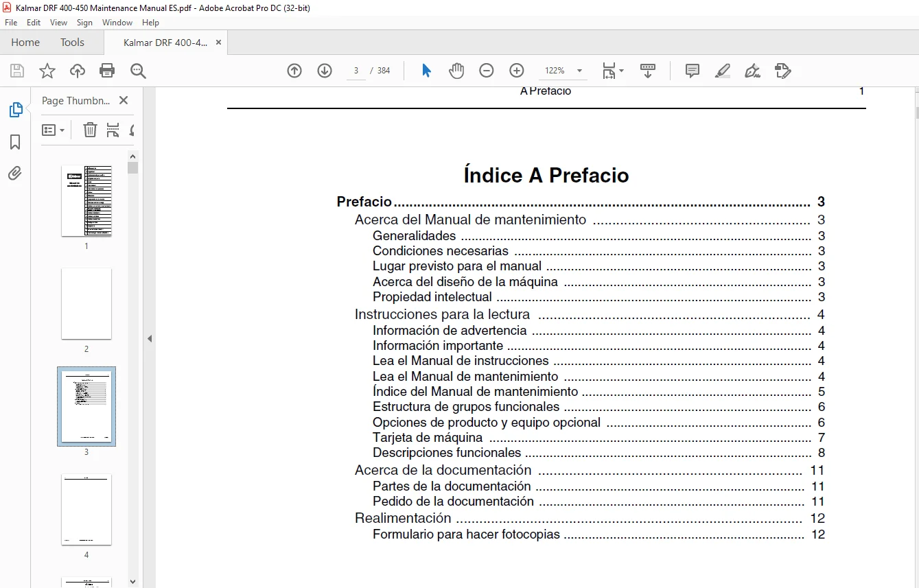Go to previous page arrow
919x588 pixels.
pyautogui.click(x=294, y=71)
